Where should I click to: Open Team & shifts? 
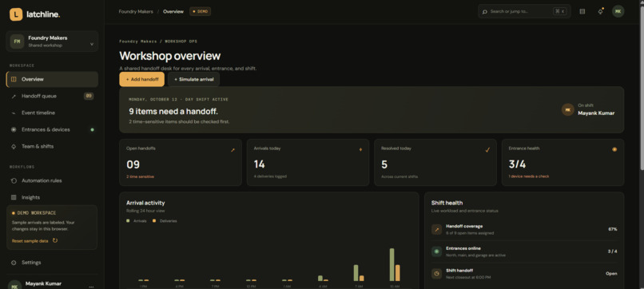[x=52, y=147]
